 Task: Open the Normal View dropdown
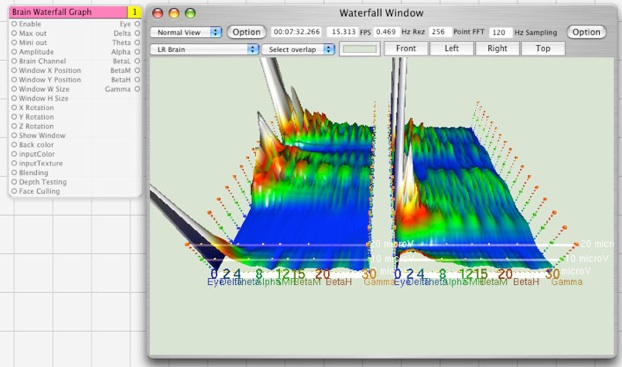pos(186,32)
